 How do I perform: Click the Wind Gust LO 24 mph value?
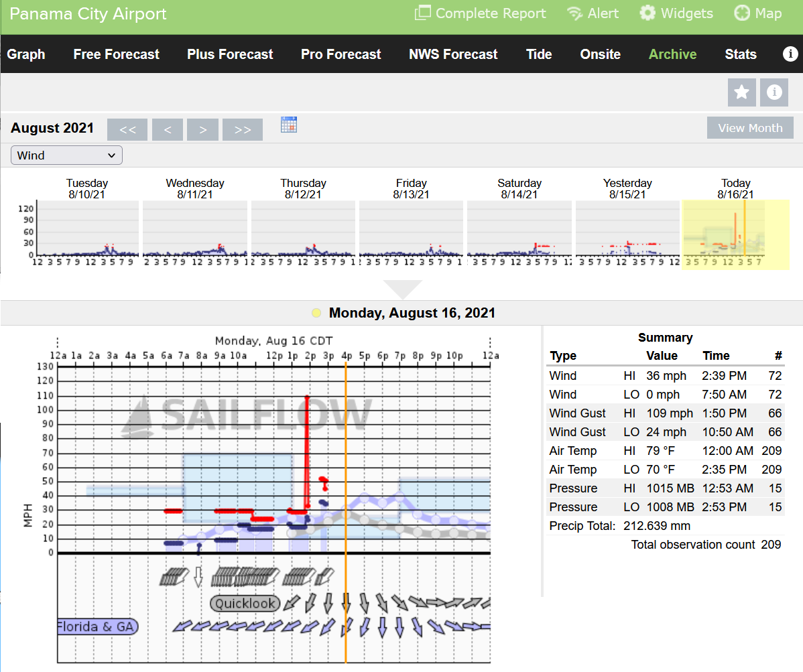(x=666, y=432)
